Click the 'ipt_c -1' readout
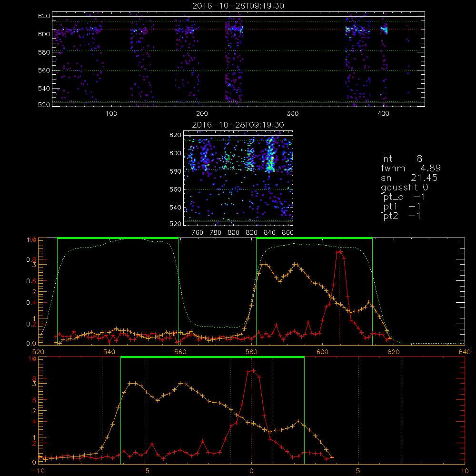 click(x=403, y=197)
